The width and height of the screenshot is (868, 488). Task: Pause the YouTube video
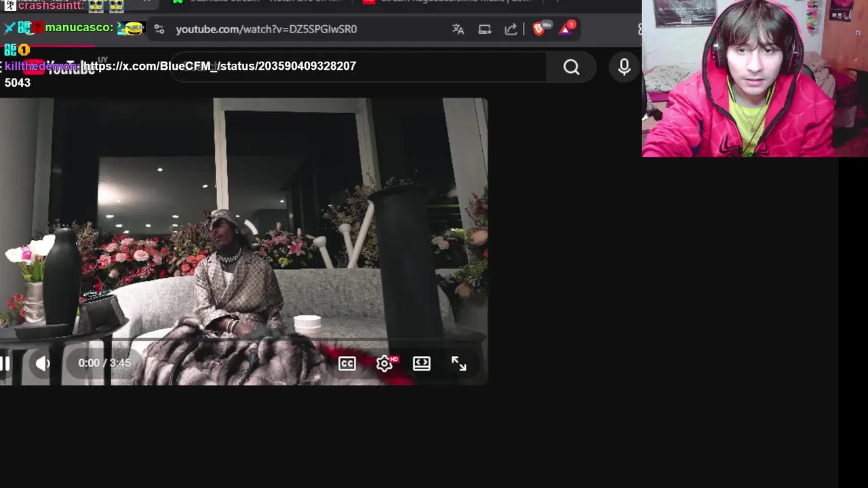4,363
